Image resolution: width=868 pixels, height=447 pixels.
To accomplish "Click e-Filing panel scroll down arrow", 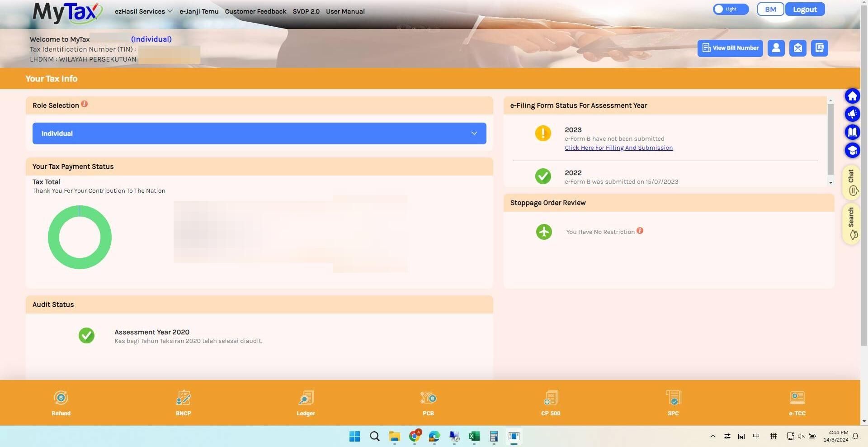I will click(830, 182).
